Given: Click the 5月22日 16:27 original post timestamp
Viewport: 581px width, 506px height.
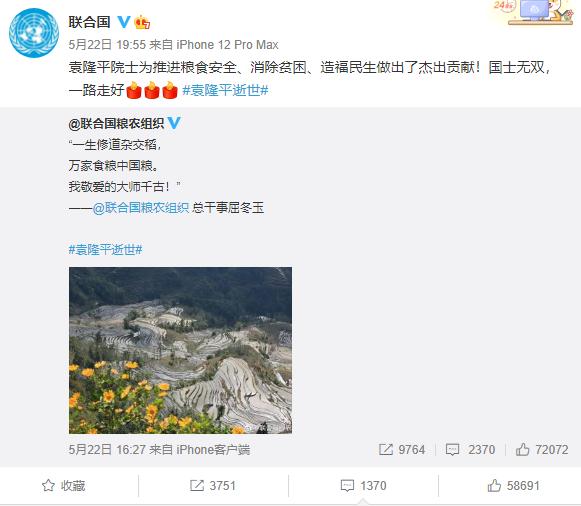Looking at the screenshot, I should pos(107,450).
